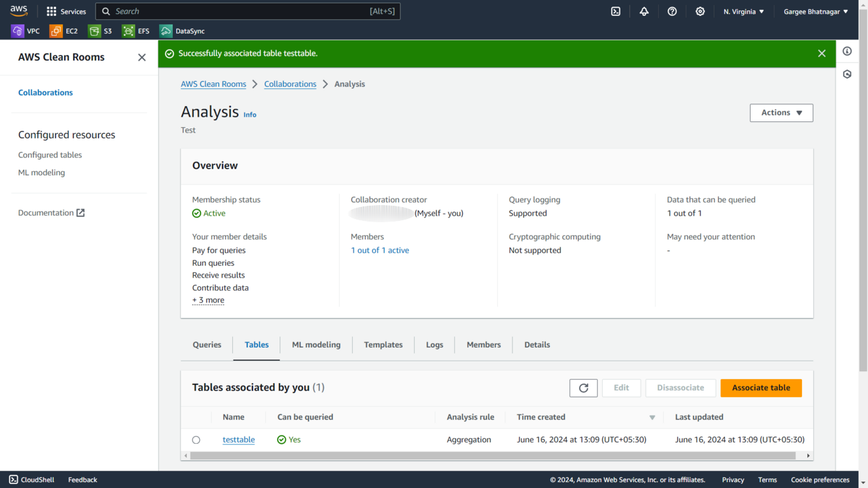The width and height of the screenshot is (868, 488).
Task: Open the Logs tab
Action: tap(435, 345)
